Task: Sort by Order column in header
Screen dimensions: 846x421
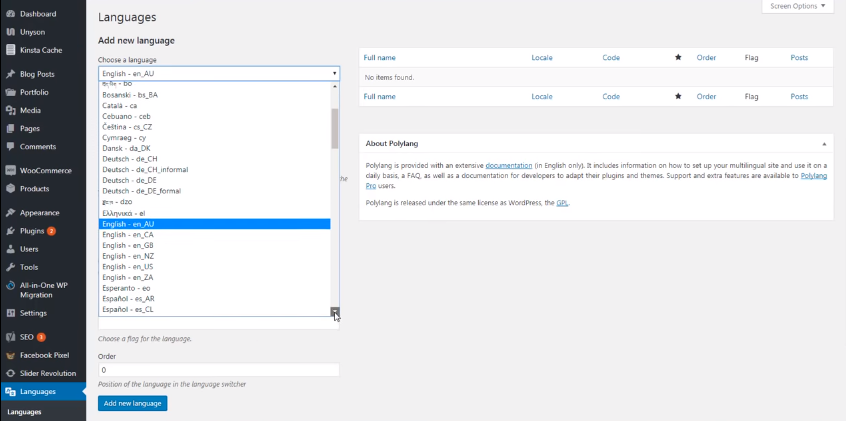Action: [x=706, y=57]
